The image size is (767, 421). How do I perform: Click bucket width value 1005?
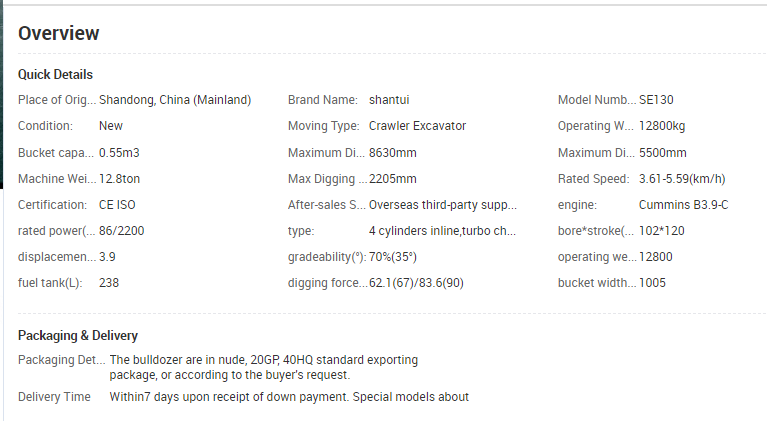click(653, 283)
